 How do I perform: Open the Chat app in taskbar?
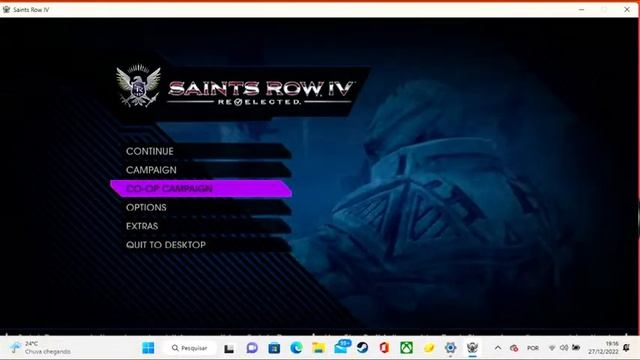click(252, 348)
